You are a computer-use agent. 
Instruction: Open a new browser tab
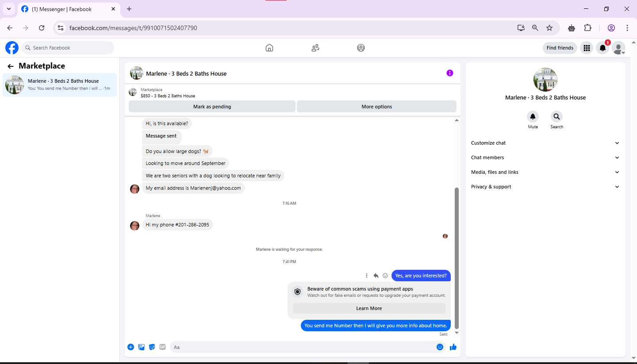click(x=129, y=9)
